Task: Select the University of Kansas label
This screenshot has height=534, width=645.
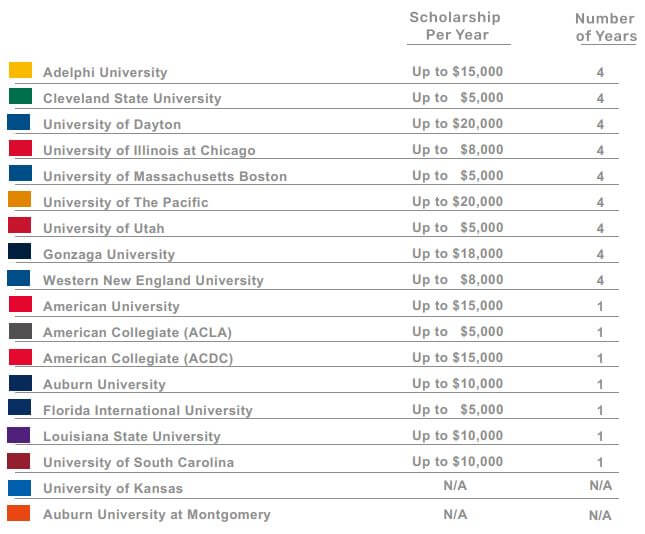Action: click(x=113, y=488)
